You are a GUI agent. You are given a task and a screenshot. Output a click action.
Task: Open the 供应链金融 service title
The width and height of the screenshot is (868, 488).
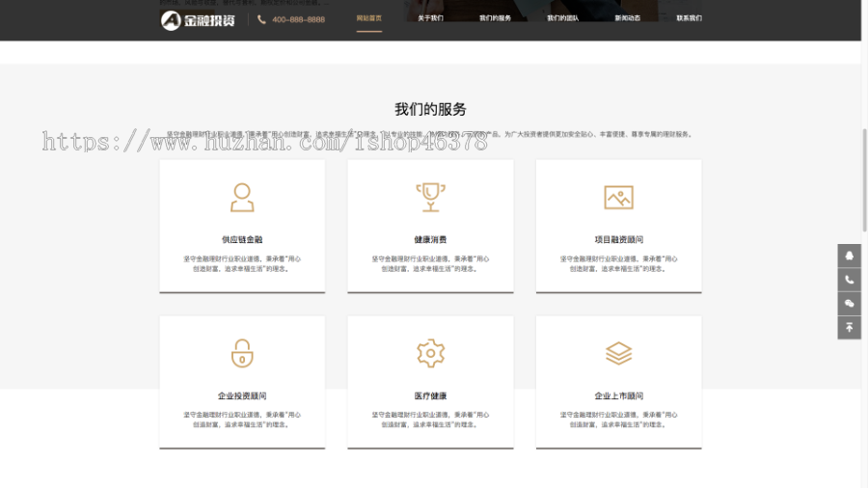click(242, 239)
